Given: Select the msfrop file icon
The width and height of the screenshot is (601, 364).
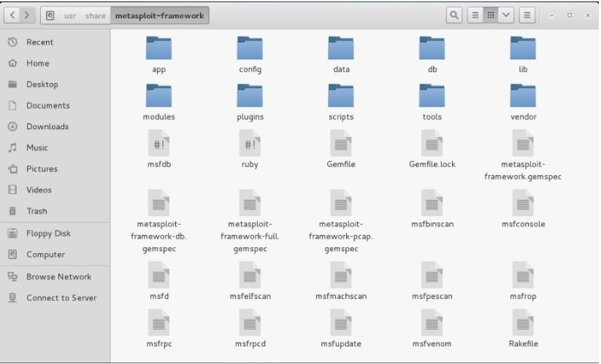Looking at the screenshot, I should [x=523, y=275].
